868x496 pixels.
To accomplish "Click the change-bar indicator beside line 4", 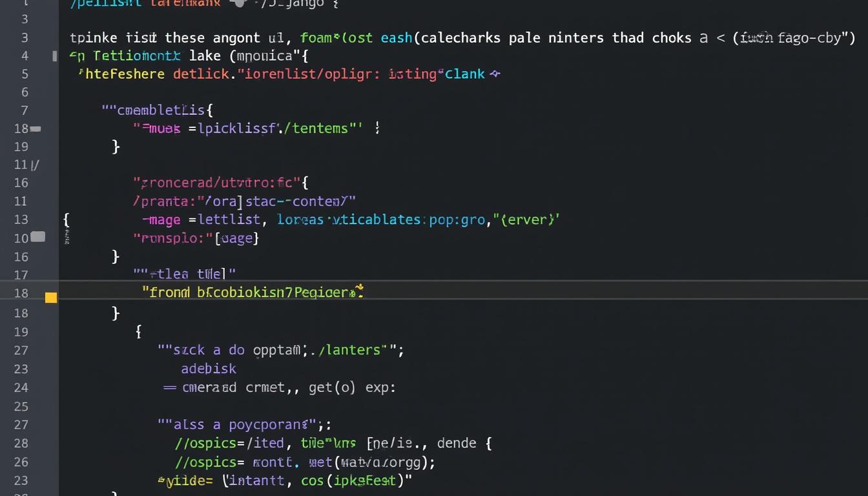I will point(54,56).
